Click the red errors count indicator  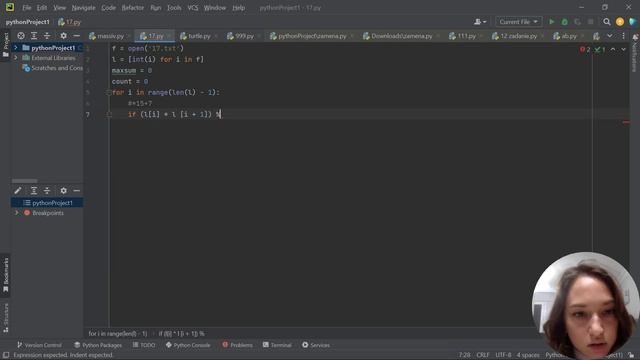click(585, 49)
